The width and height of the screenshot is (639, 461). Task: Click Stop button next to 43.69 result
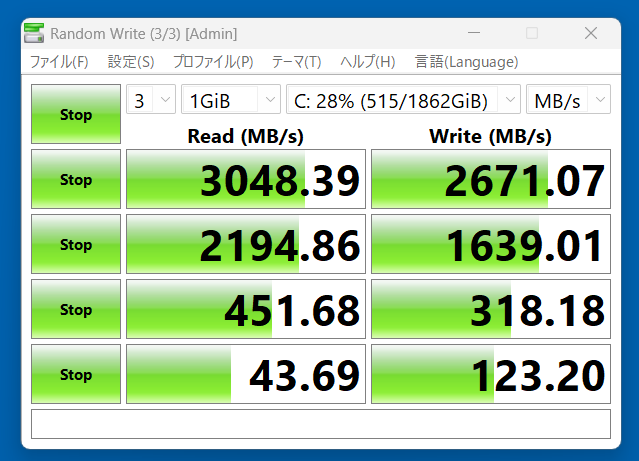click(x=76, y=375)
